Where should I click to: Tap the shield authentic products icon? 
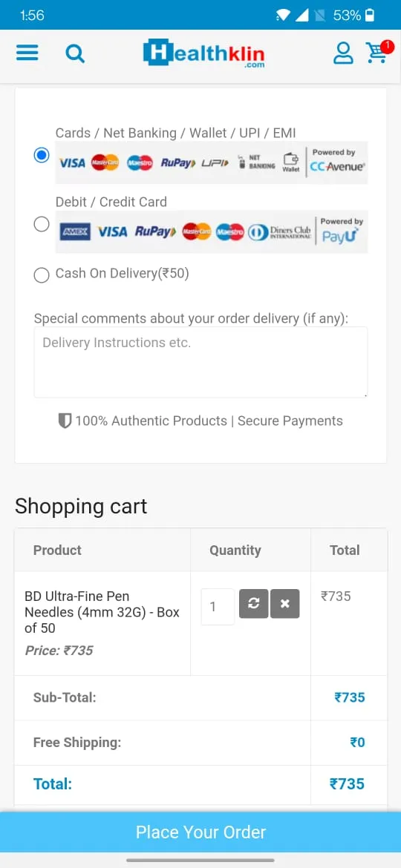(x=65, y=421)
